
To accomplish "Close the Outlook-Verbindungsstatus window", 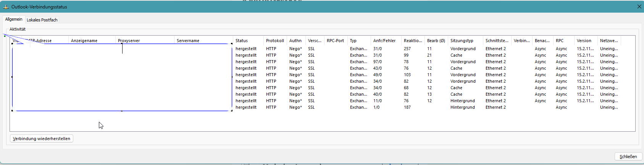I will 639,7.
